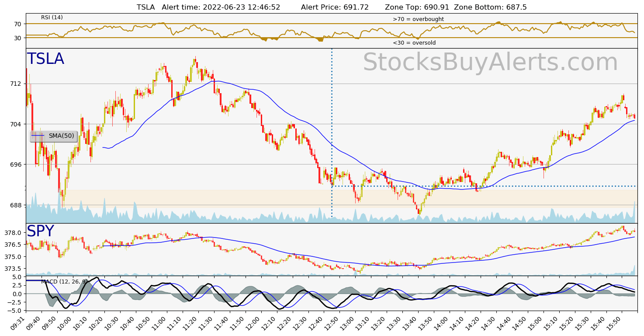Click the RSI axis tick labeled 70
This screenshot has height=336, width=644.
point(17,24)
